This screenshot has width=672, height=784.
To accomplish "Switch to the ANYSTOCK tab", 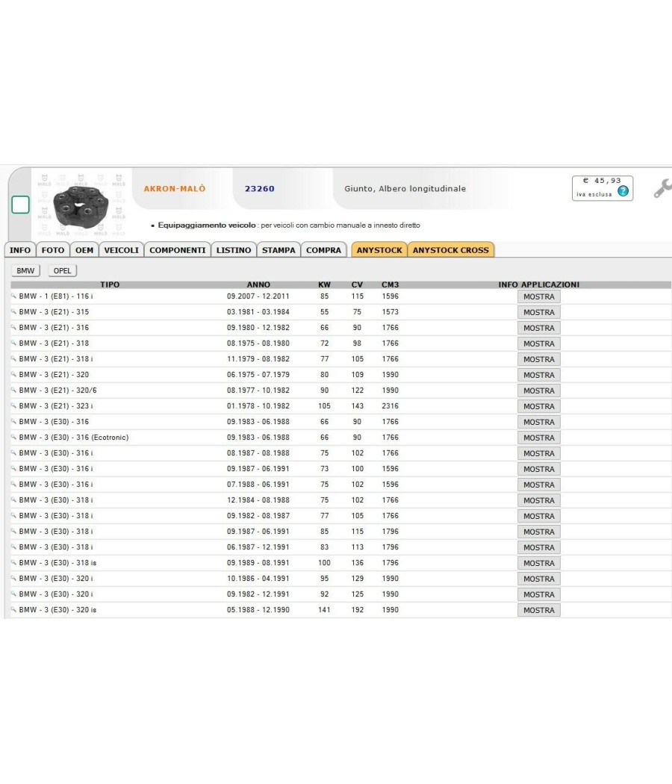I will tap(379, 250).
